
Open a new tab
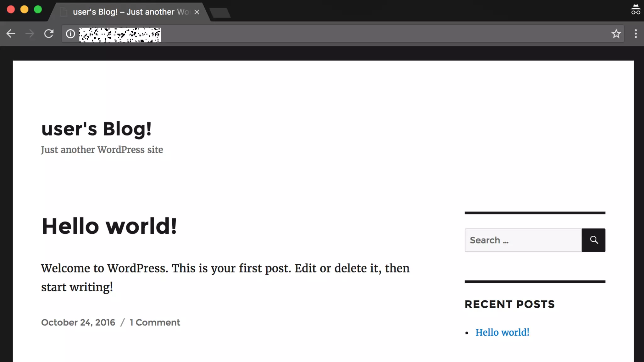[220, 13]
